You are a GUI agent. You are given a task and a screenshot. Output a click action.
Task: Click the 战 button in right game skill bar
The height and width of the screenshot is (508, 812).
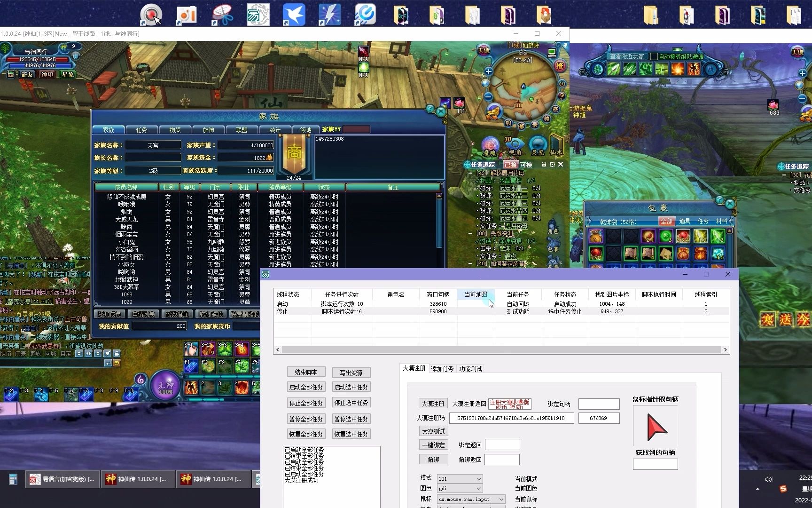tap(711, 70)
